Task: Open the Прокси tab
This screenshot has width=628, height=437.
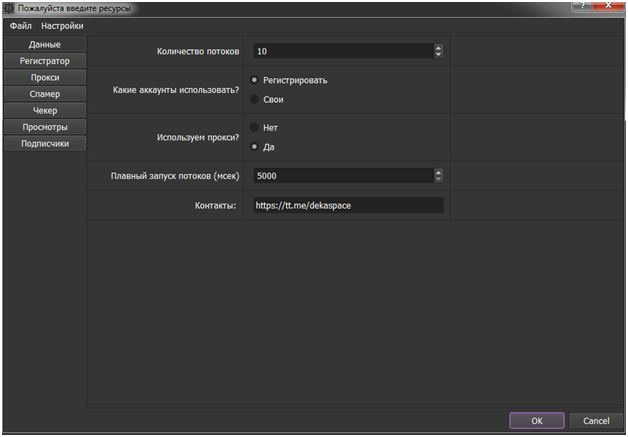Action: click(44, 77)
